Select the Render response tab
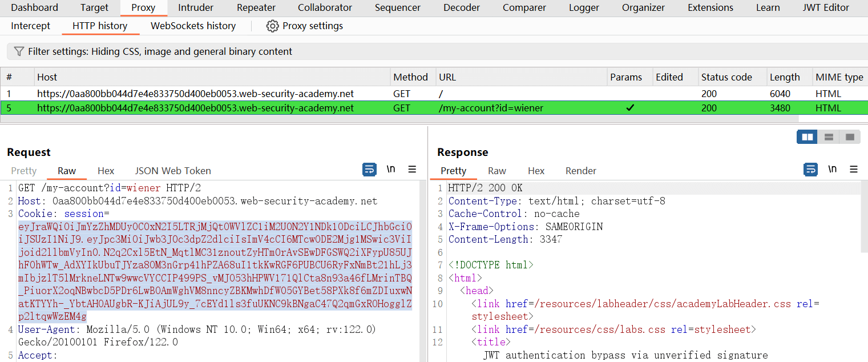The width and height of the screenshot is (868, 362). pyautogui.click(x=580, y=171)
